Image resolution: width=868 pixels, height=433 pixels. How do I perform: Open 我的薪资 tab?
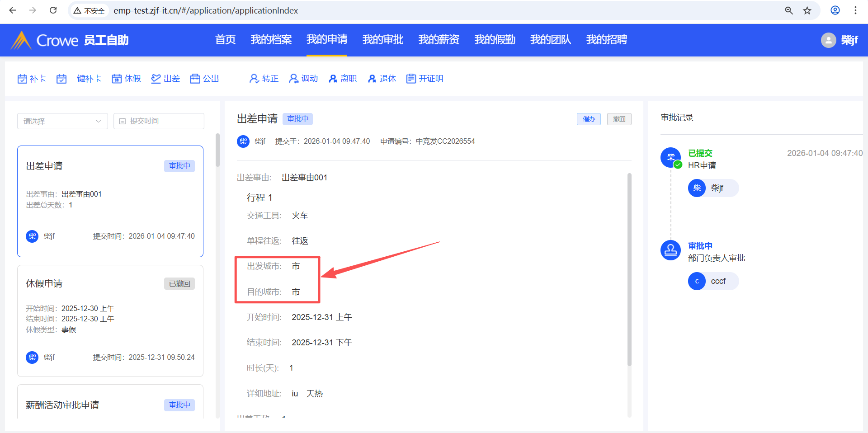pyautogui.click(x=439, y=40)
